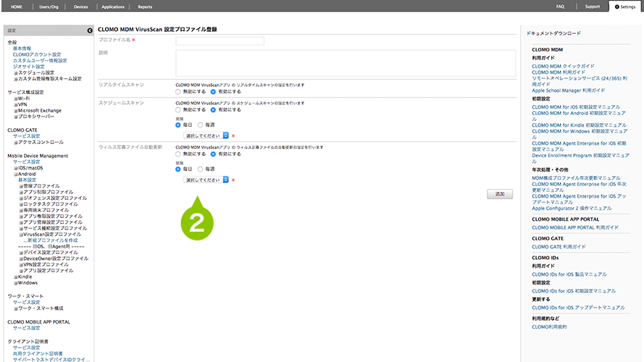Expand the スケジュール設定 tree node
The width and height of the screenshot is (644, 362).
(x=16, y=73)
